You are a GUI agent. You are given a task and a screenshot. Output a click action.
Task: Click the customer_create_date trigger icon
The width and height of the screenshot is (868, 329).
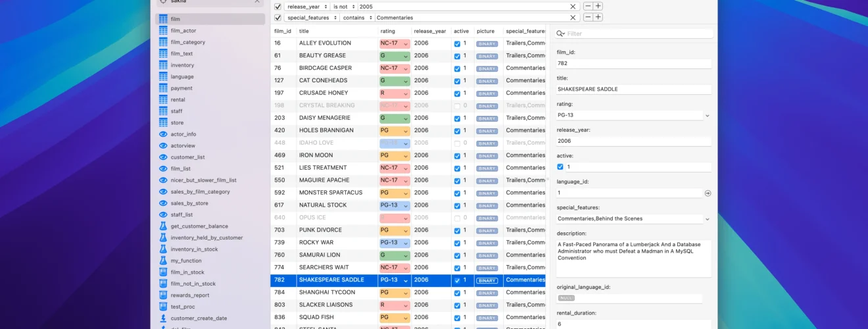click(164, 318)
